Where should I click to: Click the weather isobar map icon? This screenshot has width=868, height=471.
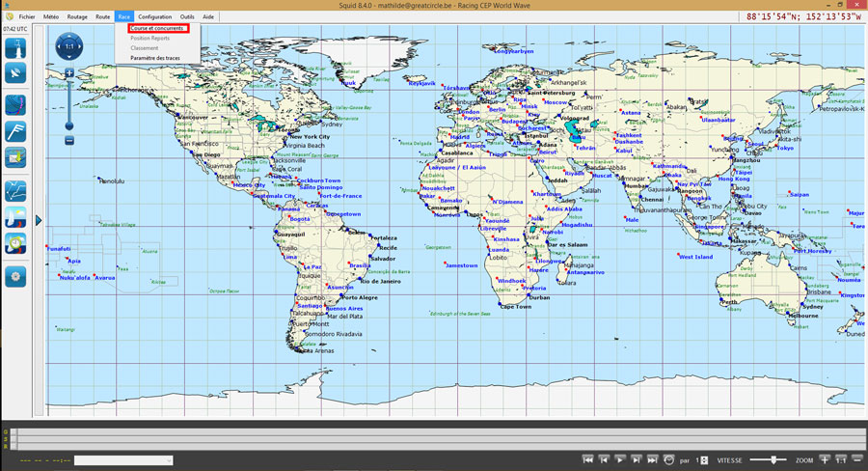(15, 104)
